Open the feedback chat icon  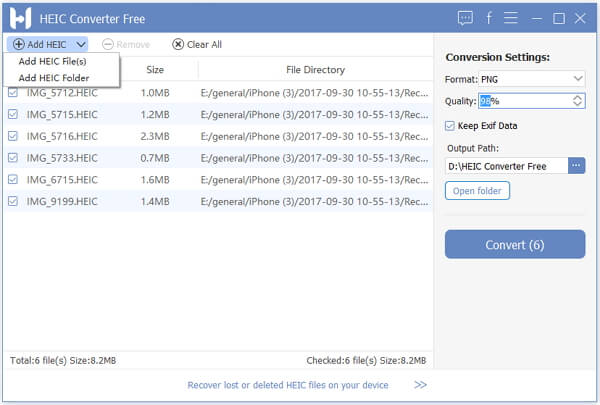click(465, 18)
